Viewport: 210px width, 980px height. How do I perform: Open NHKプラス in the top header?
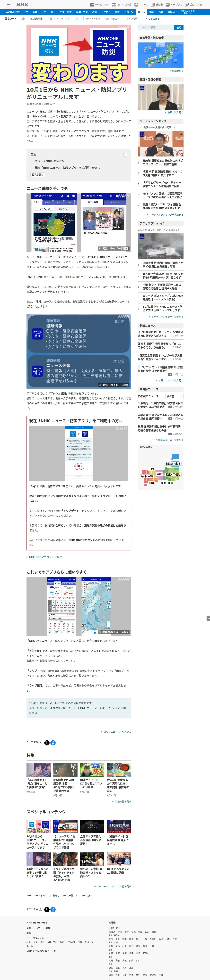(x=174, y=5)
